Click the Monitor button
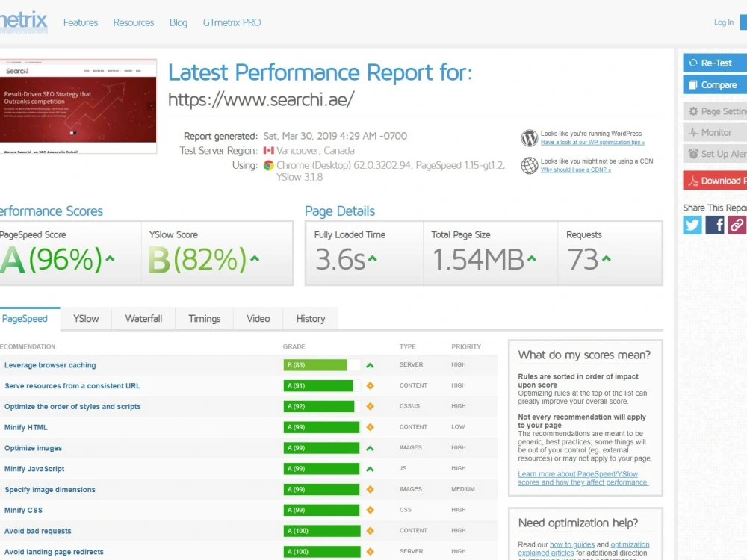Viewport: 747px width, 560px height. [715, 132]
